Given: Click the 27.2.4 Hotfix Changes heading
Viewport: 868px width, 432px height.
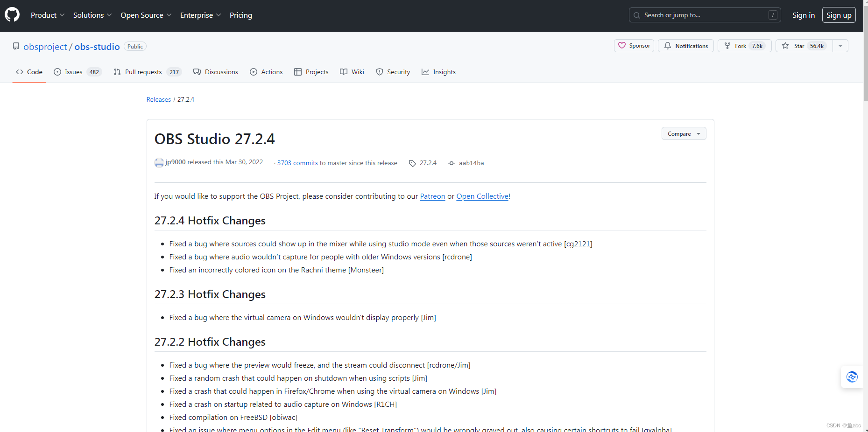Looking at the screenshot, I should [x=210, y=221].
